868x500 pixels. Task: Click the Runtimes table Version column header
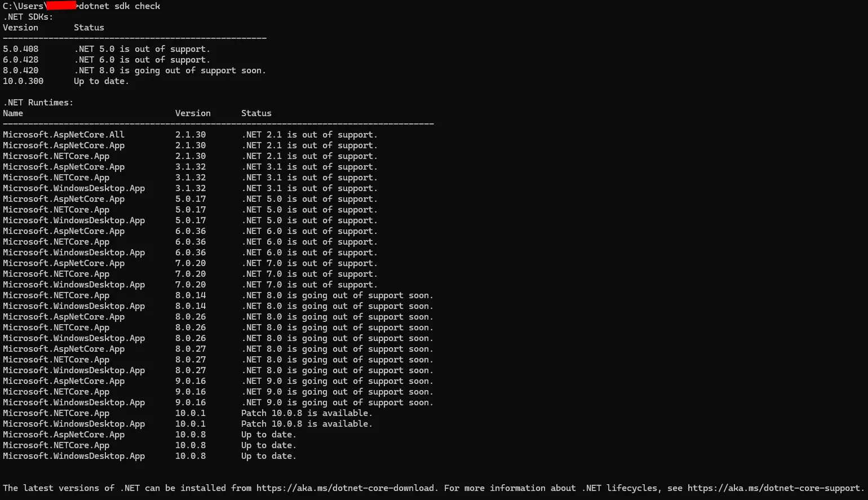[193, 113]
